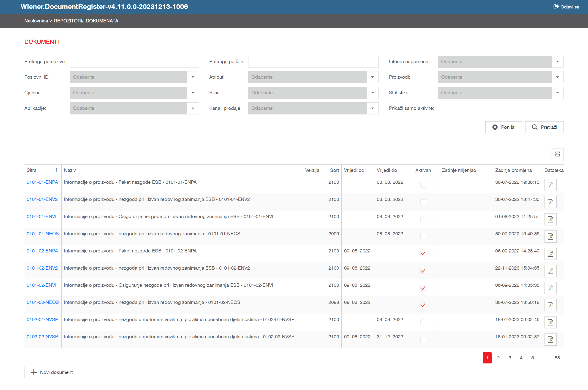588x390 pixels.
Task: Expand the Interna napomena dropdown
Action: (557, 61)
